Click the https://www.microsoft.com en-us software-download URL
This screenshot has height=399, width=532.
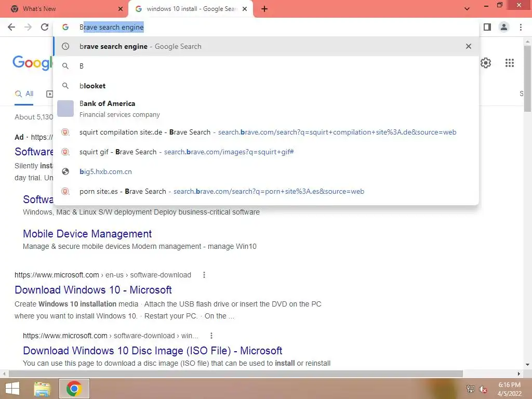point(103,275)
